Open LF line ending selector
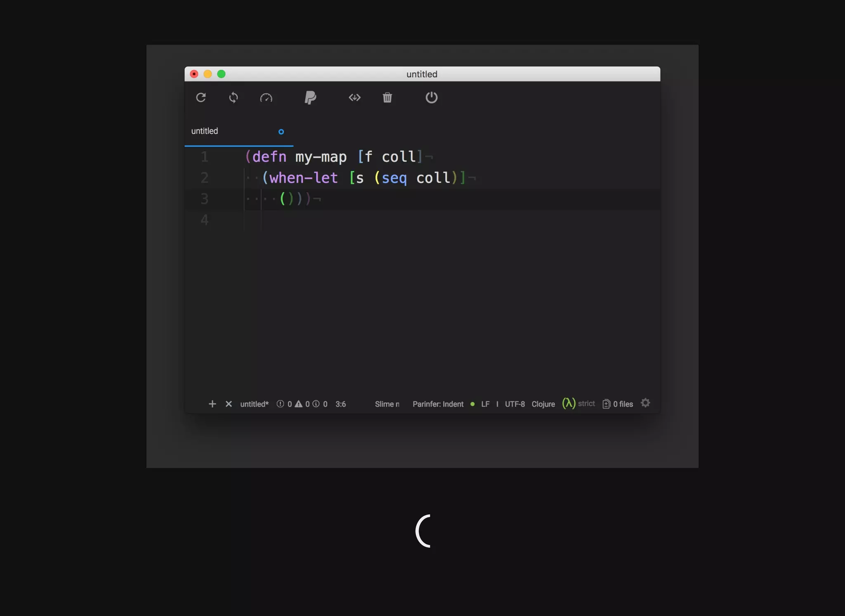Viewport: 845px width, 616px height. [x=485, y=404]
